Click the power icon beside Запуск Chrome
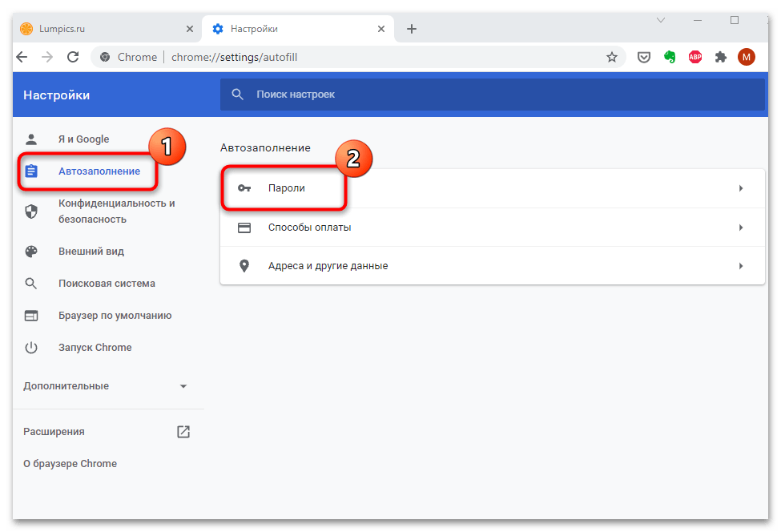The image size is (781, 532). (31, 348)
